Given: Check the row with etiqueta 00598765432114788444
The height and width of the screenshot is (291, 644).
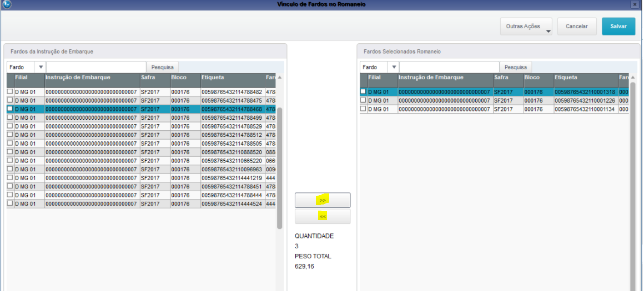Looking at the screenshot, I should tap(10, 195).
